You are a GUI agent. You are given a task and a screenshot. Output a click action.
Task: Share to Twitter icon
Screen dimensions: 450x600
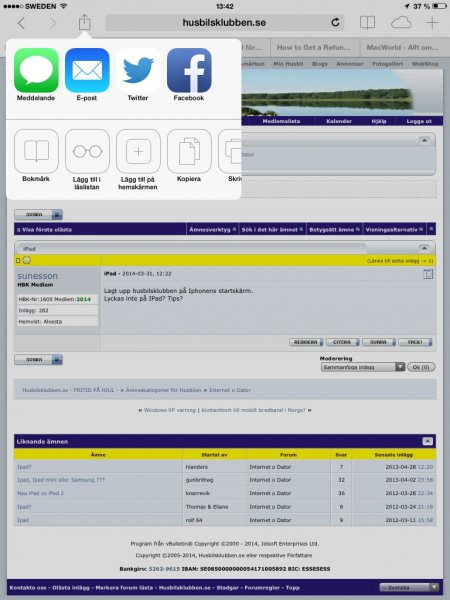tap(138, 70)
